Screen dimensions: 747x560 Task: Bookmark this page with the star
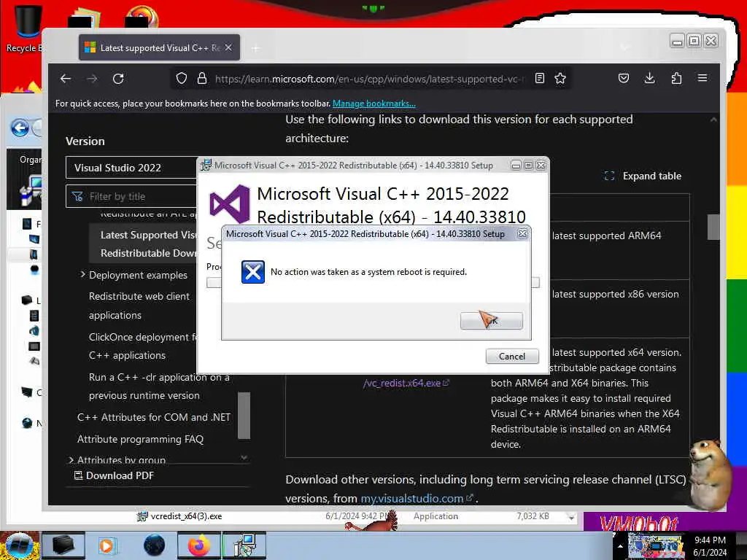point(560,79)
